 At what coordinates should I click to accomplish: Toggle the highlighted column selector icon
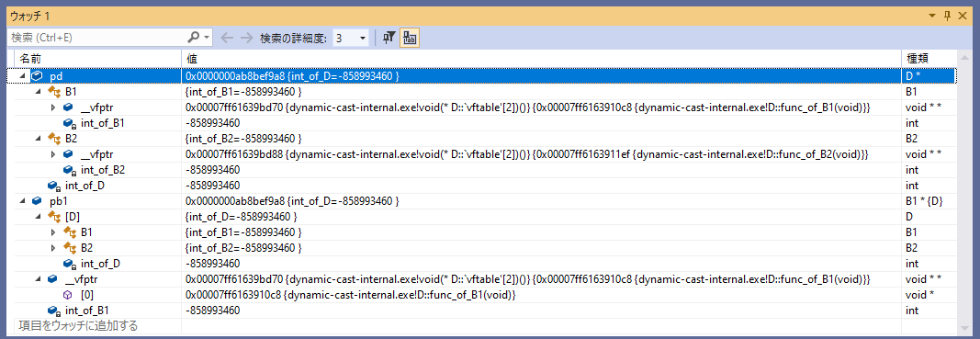(x=410, y=38)
